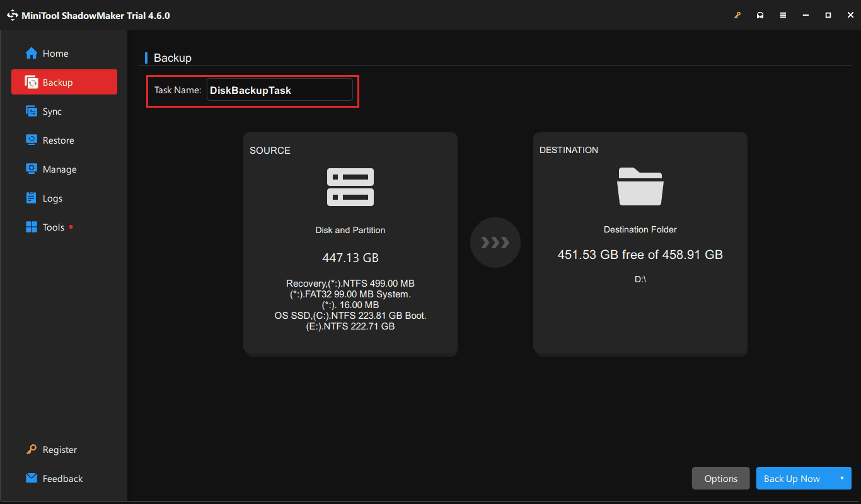Click the Destination Folder label
The image size is (861, 504).
click(640, 229)
